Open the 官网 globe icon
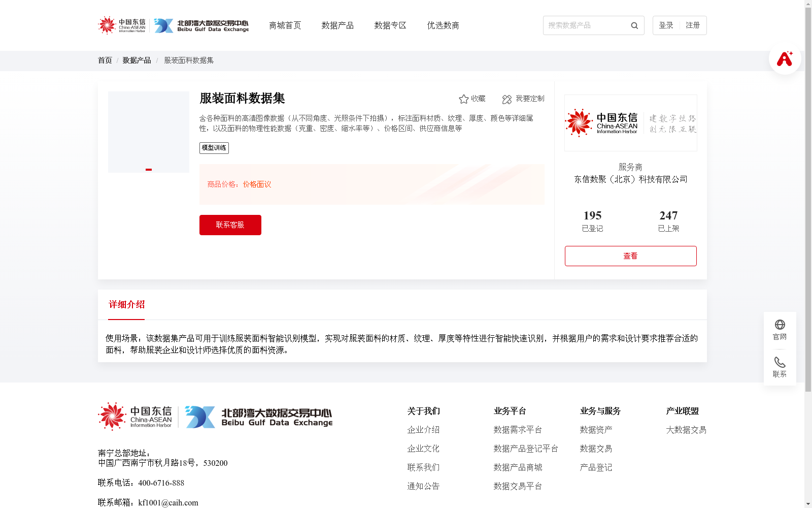This screenshot has height=508, width=812. click(780, 325)
